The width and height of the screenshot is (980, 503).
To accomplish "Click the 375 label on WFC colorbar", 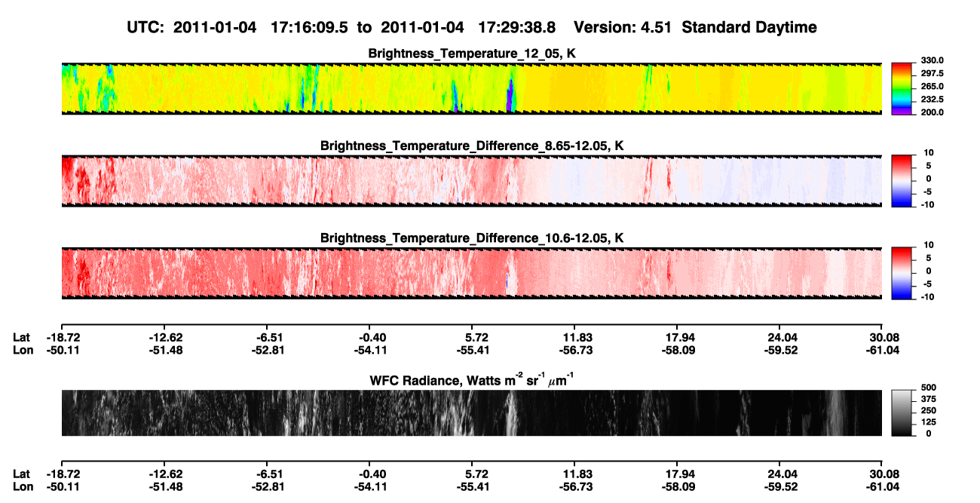I will tap(928, 398).
